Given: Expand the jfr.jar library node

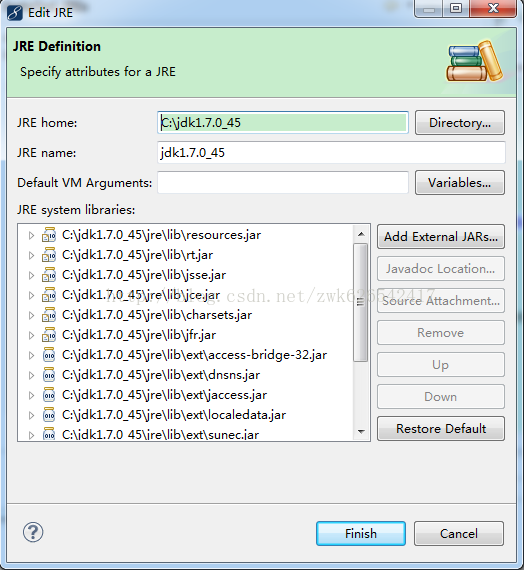Looking at the screenshot, I should [31, 336].
